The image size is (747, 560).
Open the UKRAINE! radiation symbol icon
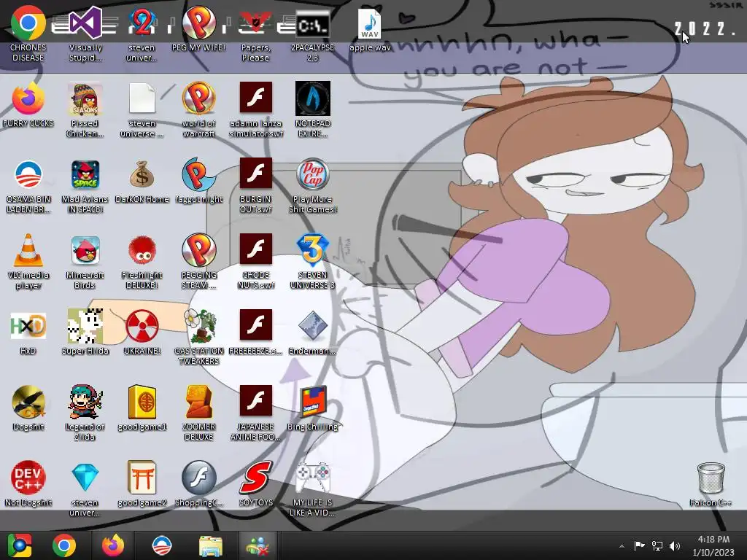click(142, 332)
